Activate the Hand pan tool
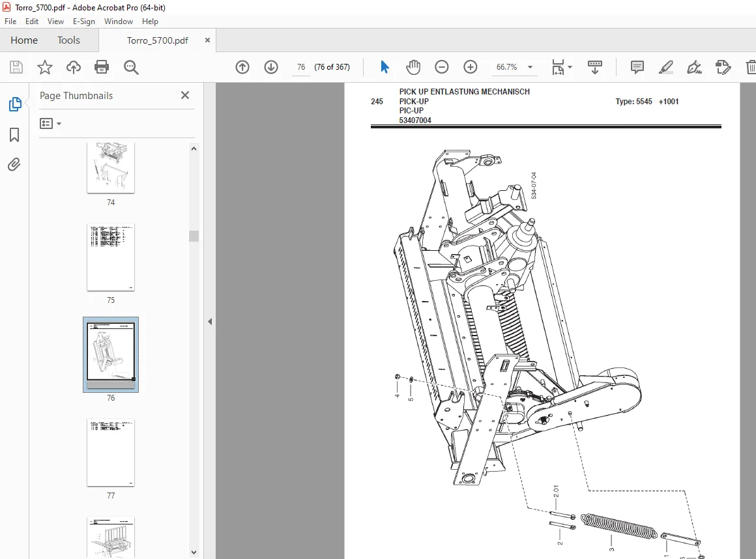The height and width of the screenshot is (559, 756). pyautogui.click(x=413, y=67)
